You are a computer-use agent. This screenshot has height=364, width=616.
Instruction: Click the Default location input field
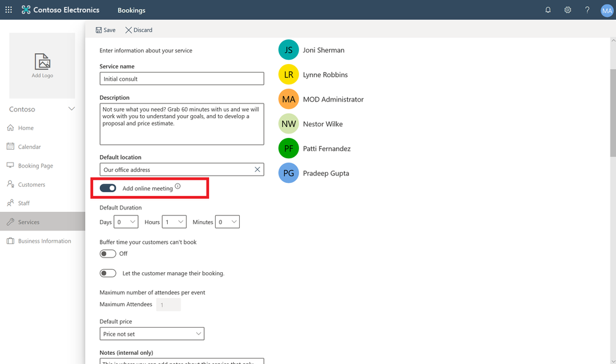(182, 169)
